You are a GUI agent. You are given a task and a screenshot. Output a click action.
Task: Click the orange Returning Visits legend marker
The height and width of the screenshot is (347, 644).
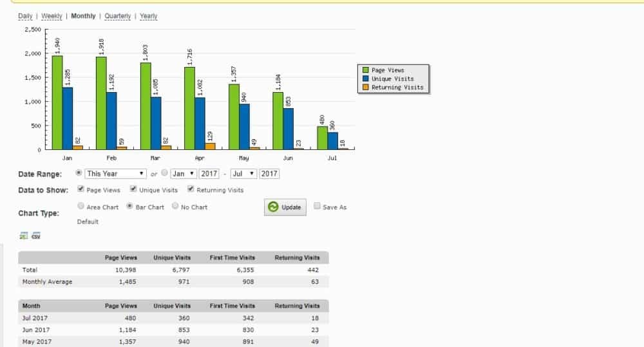pyautogui.click(x=366, y=87)
